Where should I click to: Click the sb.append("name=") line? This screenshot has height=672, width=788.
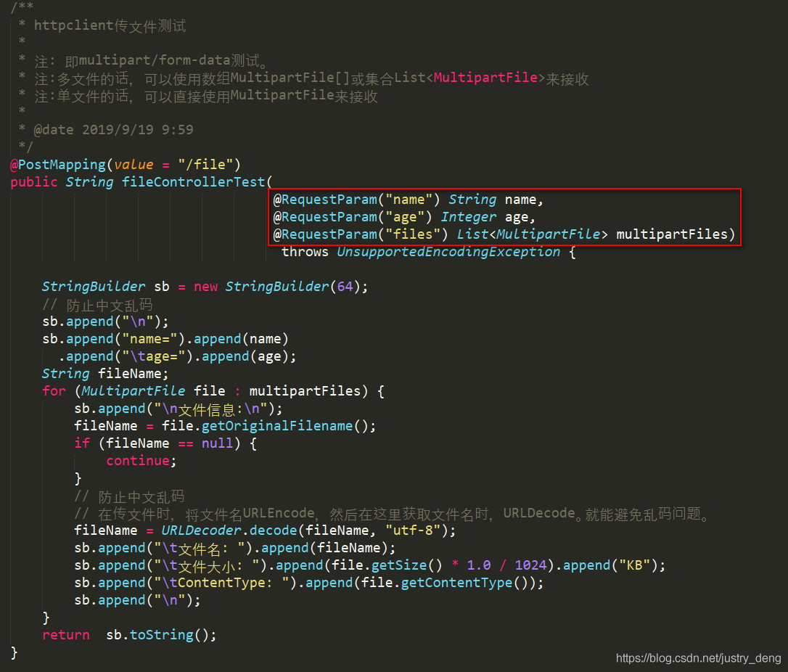165,339
